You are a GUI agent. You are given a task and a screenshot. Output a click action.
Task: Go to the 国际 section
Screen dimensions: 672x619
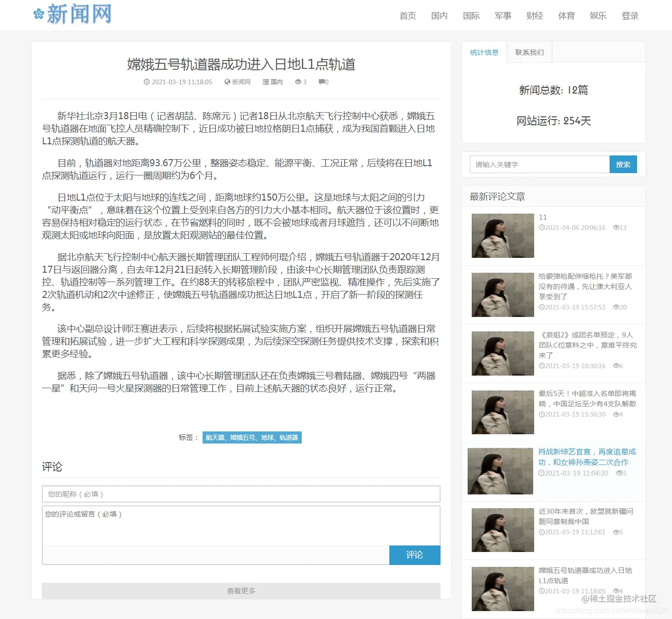click(471, 16)
